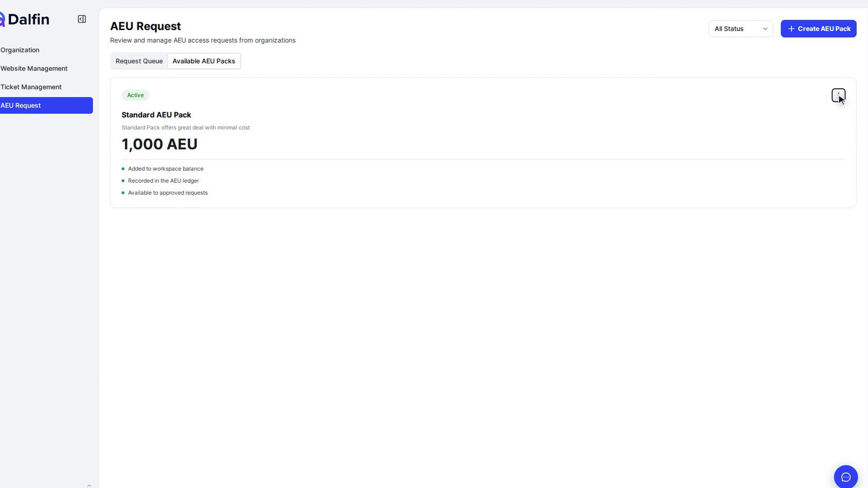Expand the sidebar bottom chevron

tap(89, 485)
